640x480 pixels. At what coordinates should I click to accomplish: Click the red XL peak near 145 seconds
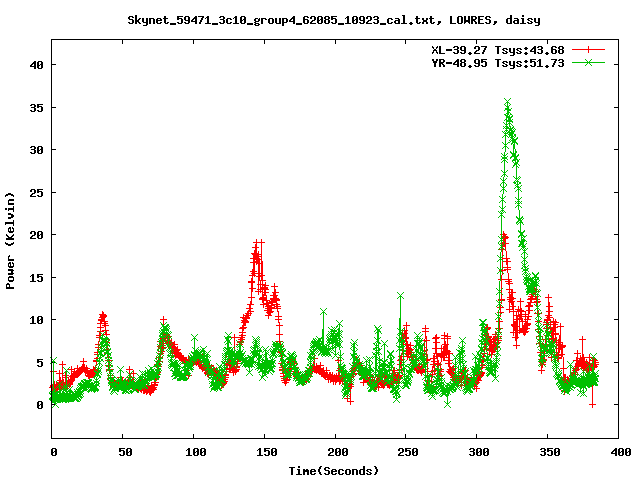coord(258,243)
